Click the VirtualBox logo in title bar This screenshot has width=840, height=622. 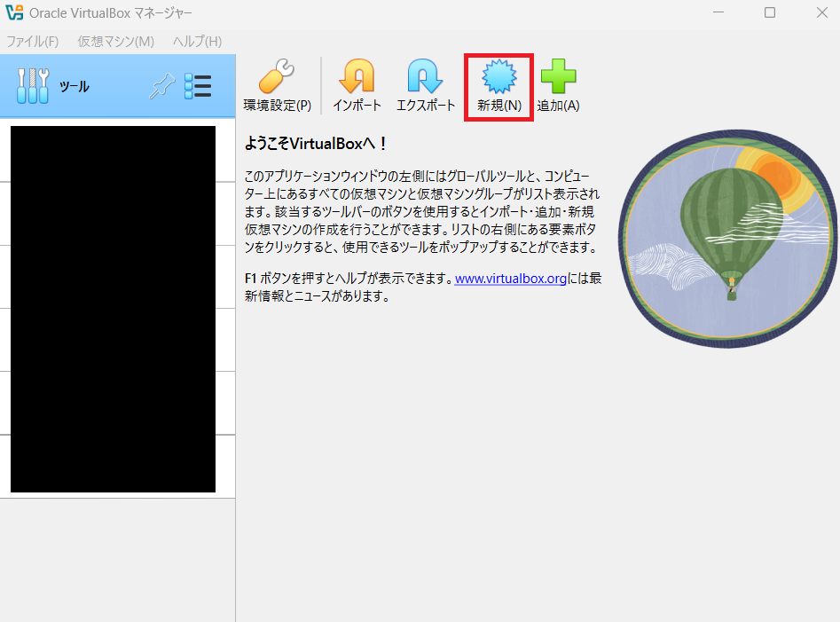click(x=14, y=13)
